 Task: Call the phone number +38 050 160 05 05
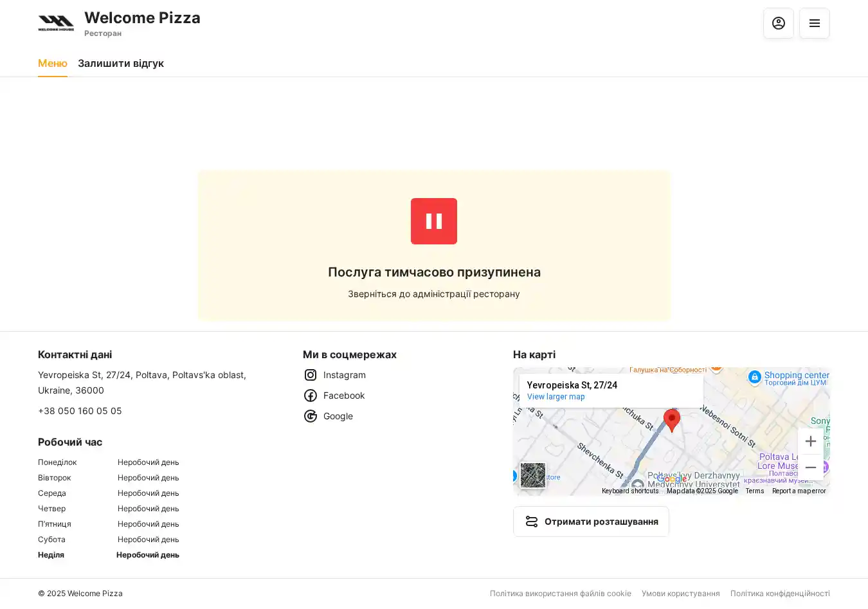[x=80, y=411]
